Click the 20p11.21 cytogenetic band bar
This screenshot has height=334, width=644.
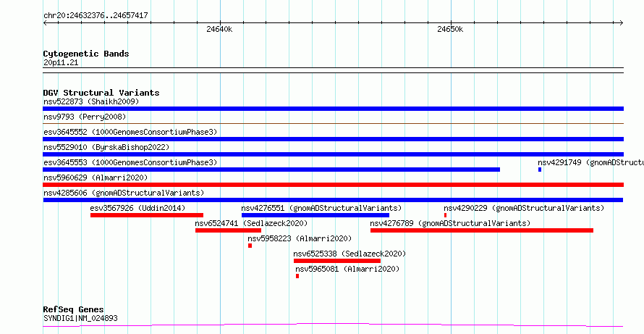pyautogui.click(x=333, y=70)
